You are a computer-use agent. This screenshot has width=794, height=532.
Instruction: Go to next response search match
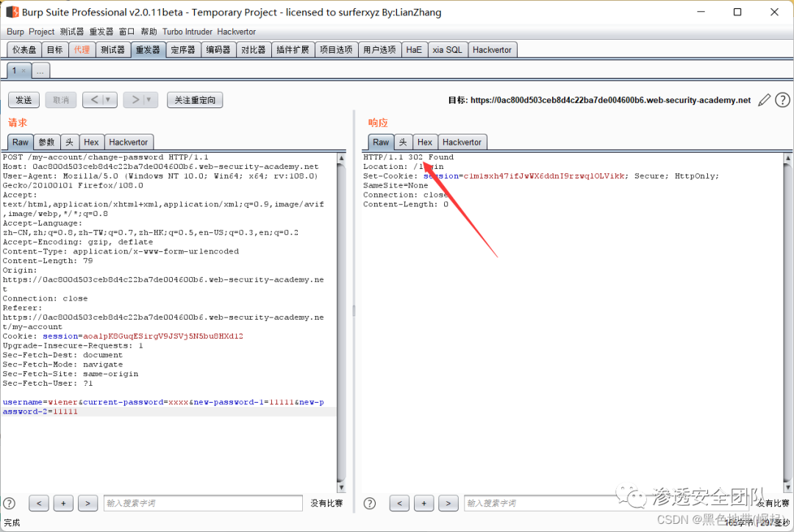(448, 503)
